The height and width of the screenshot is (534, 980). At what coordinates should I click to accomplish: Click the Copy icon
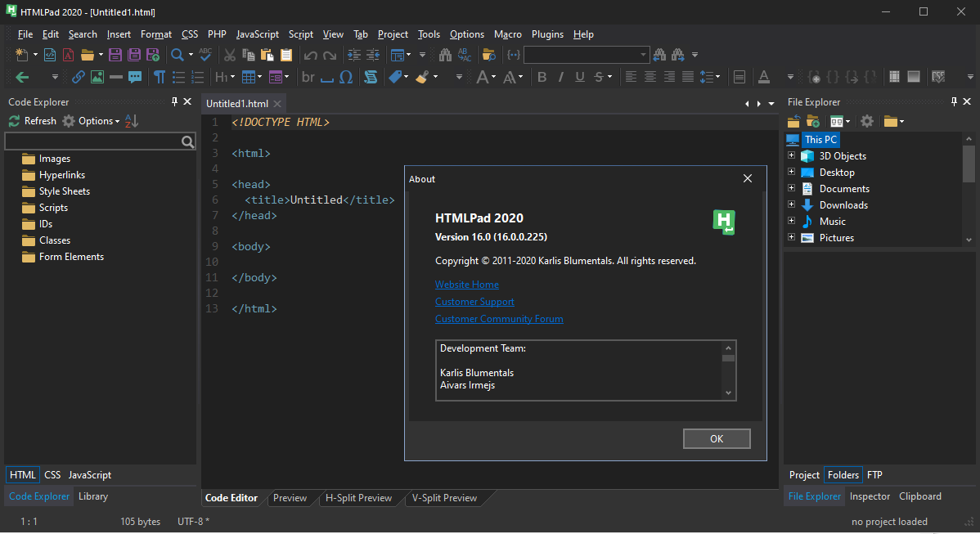pos(248,55)
